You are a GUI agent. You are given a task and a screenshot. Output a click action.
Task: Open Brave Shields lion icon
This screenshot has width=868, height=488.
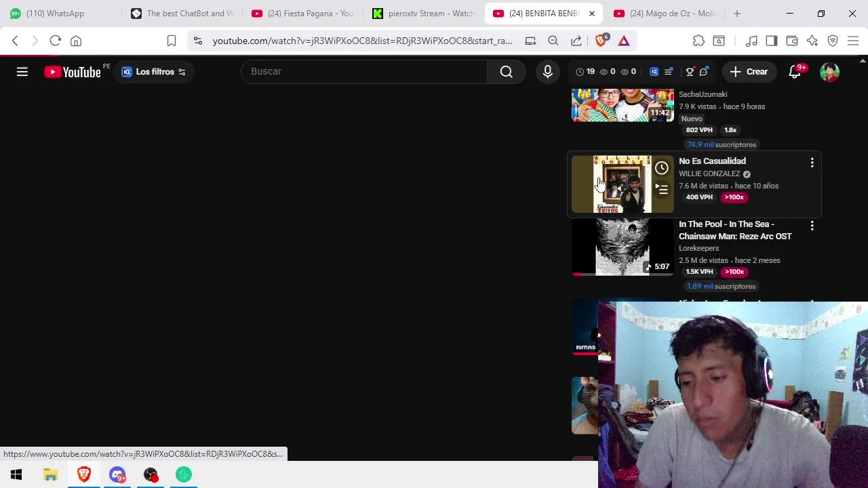pyautogui.click(x=601, y=41)
